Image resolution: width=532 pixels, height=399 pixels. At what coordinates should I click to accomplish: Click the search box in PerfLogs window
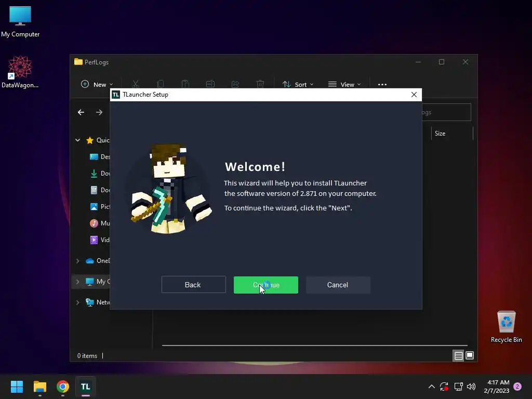(446, 112)
